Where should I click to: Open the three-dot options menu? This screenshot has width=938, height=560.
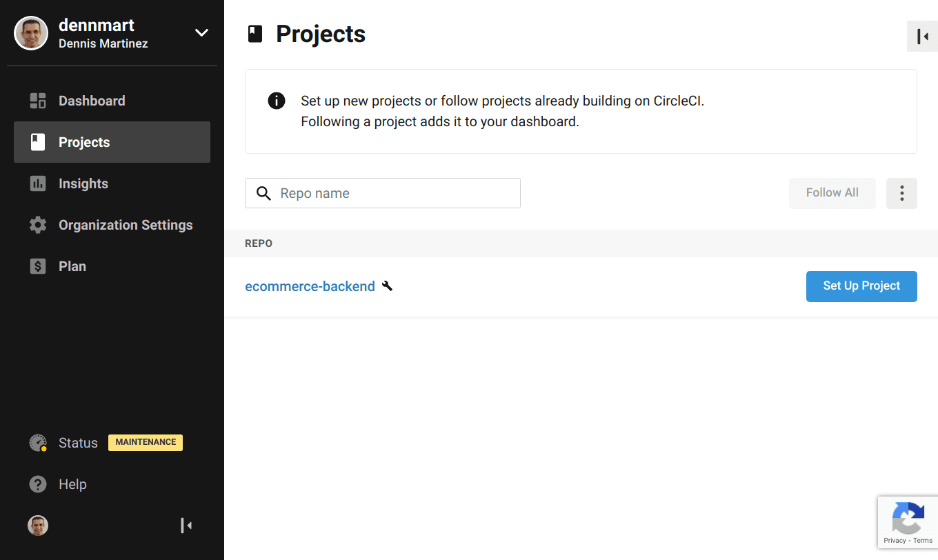(901, 193)
